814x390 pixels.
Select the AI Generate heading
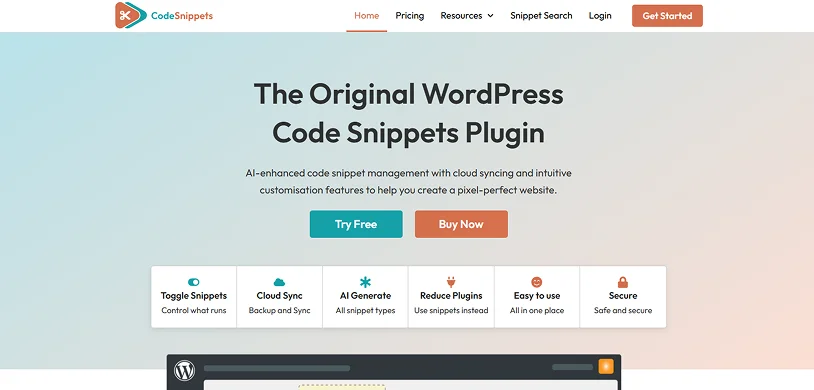coord(365,295)
